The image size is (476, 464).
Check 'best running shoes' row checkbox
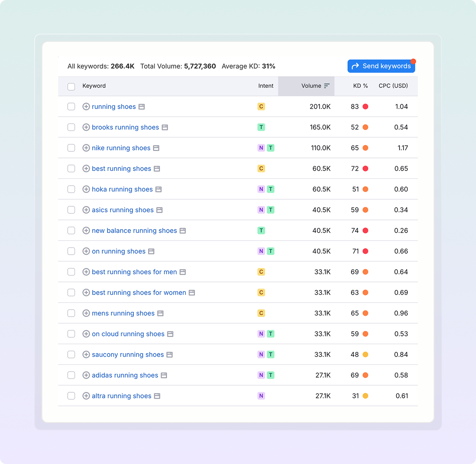pos(71,169)
